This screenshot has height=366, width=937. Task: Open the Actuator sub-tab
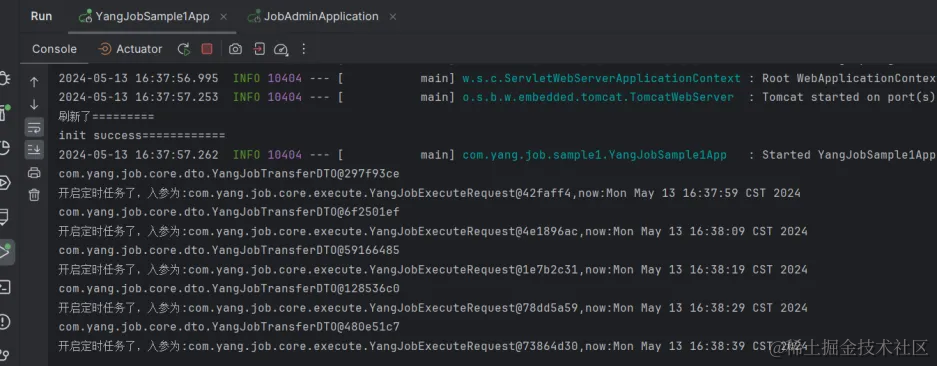(x=130, y=49)
